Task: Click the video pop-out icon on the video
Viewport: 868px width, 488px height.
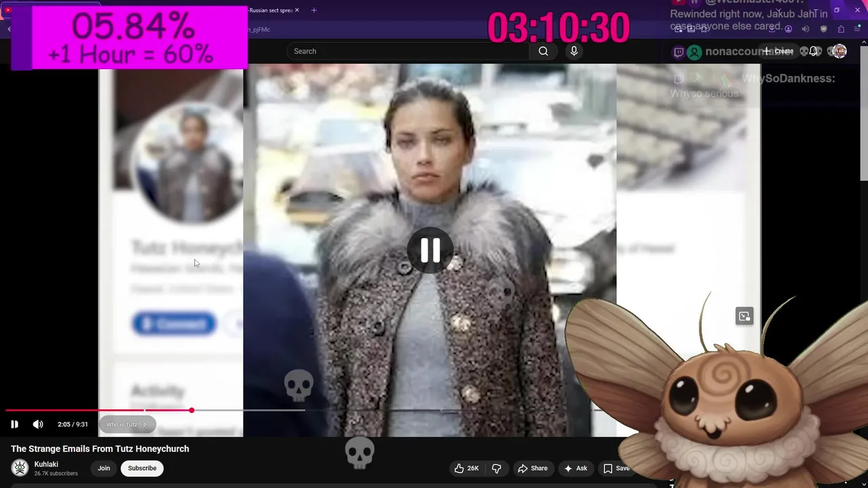Action: pos(745,317)
